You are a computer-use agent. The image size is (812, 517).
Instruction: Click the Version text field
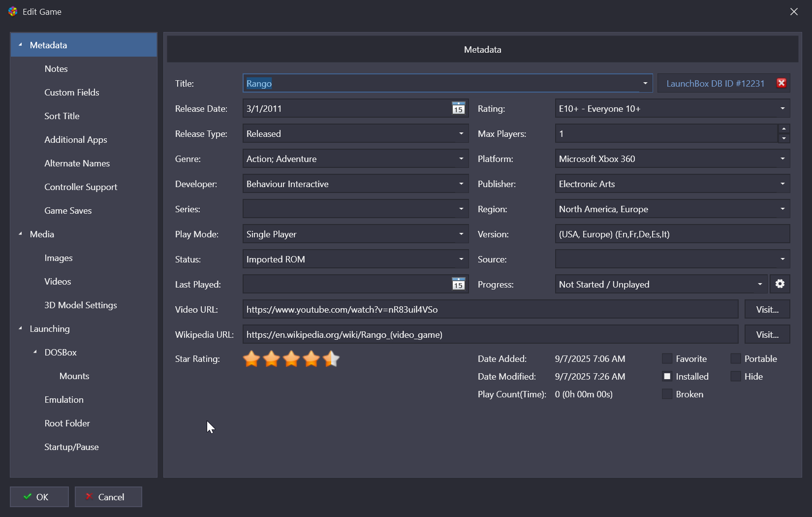tap(672, 234)
